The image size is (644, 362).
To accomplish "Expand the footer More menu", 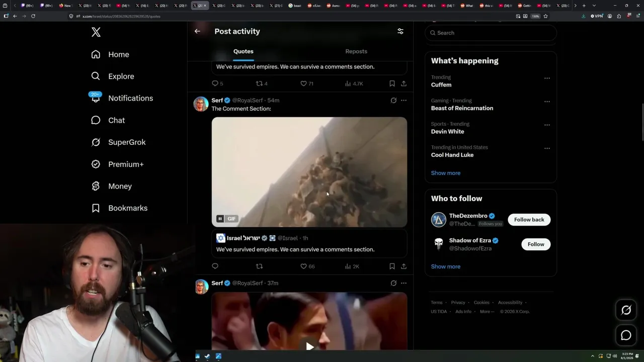I will pos(487,312).
